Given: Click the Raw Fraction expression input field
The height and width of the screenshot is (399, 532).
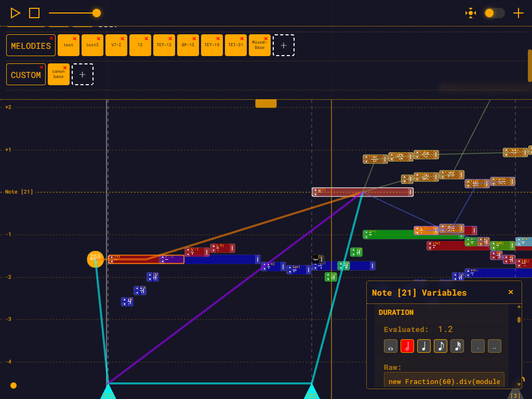Looking at the screenshot, I should point(444,381).
